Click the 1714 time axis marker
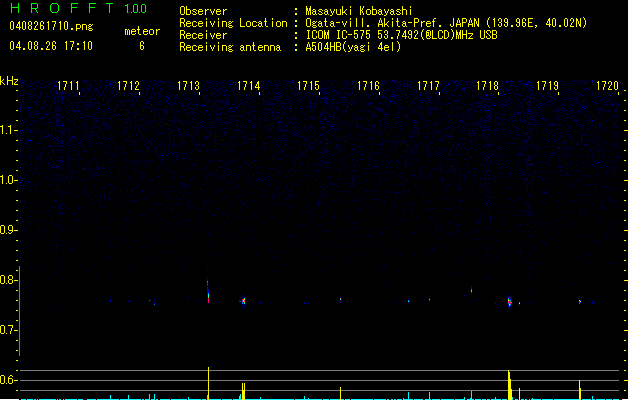The image size is (629, 400). coord(249,86)
